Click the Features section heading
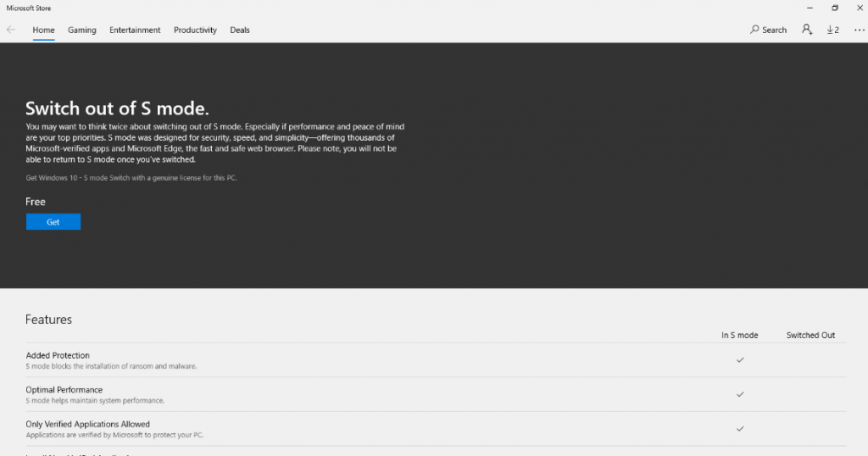 48,320
